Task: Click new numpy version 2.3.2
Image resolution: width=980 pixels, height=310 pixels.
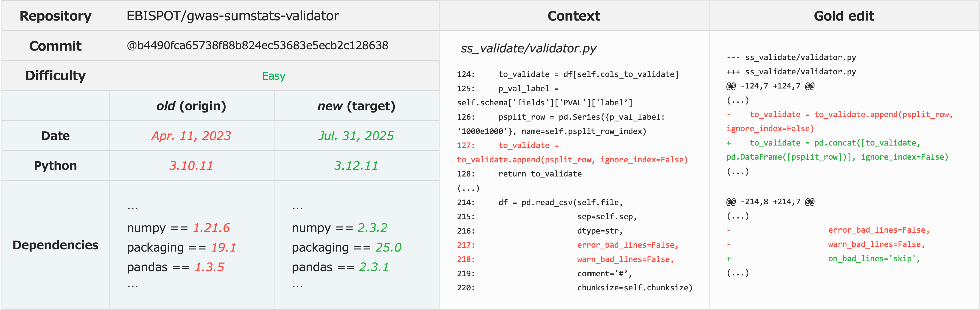Action: [x=372, y=228]
